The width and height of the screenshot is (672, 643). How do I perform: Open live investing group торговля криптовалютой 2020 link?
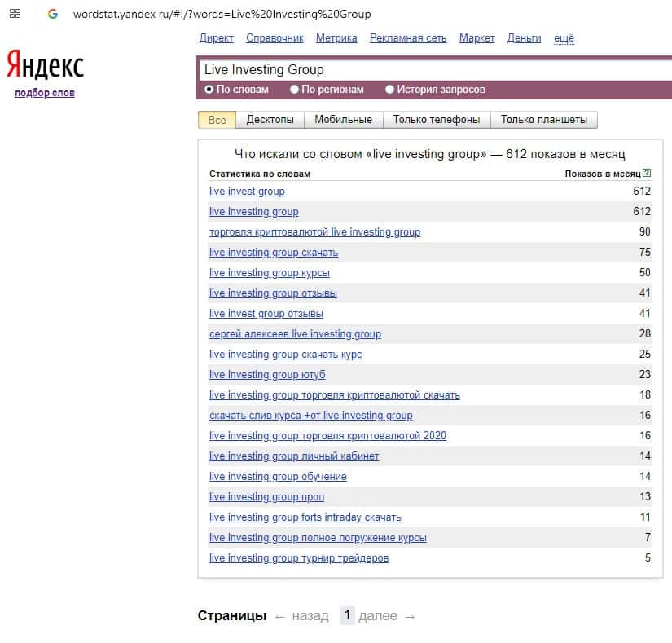pyautogui.click(x=327, y=435)
